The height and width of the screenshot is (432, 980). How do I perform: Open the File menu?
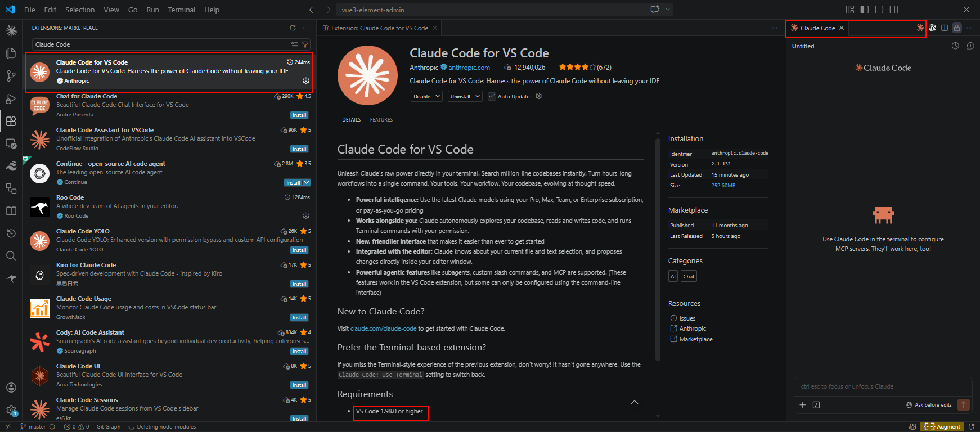pyautogui.click(x=30, y=10)
